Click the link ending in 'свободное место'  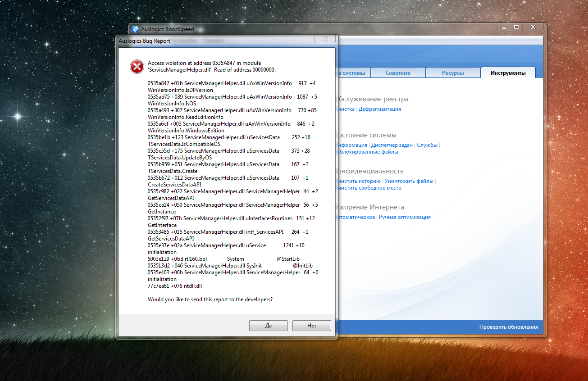click(369, 188)
